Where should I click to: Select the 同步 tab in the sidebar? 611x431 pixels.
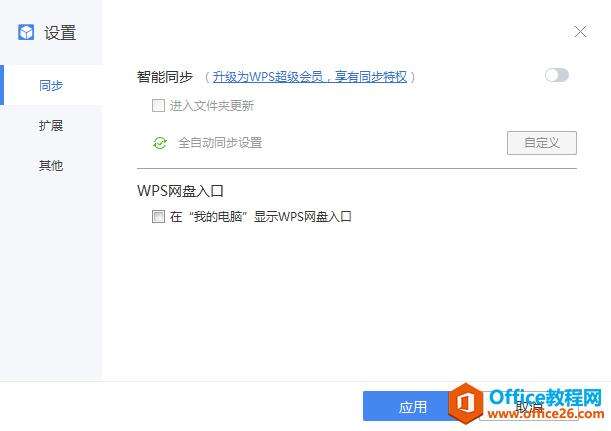coord(51,85)
